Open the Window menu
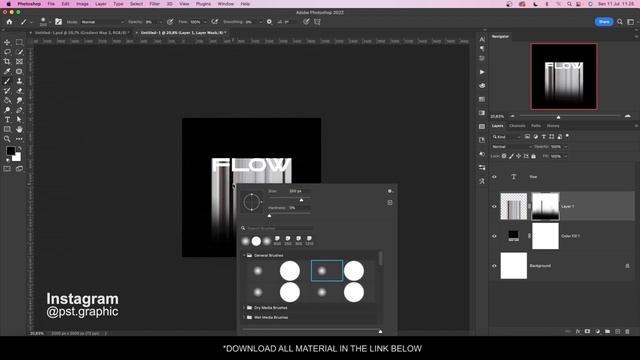This screenshot has width=640, height=360. pyautogui.click(x=226, y=4)
